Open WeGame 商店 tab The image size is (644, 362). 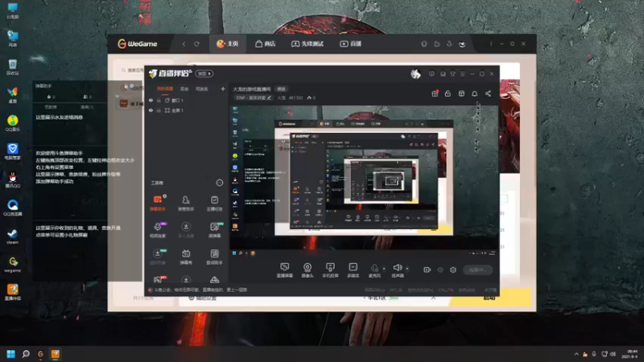click(266, 44)
